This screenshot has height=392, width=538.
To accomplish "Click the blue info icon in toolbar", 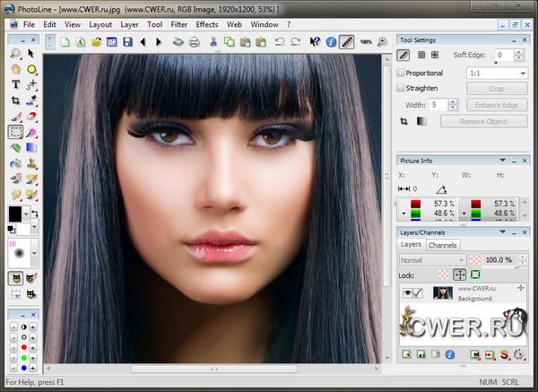I will pos(331,41).
